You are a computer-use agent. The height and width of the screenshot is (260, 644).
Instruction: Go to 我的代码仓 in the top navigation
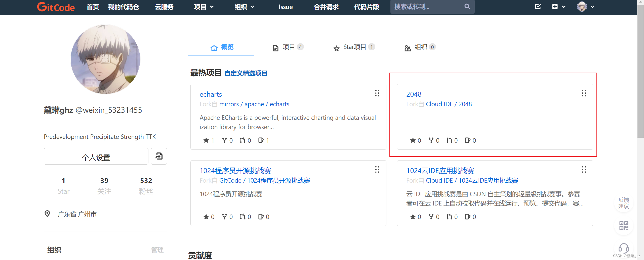point(124,7)
